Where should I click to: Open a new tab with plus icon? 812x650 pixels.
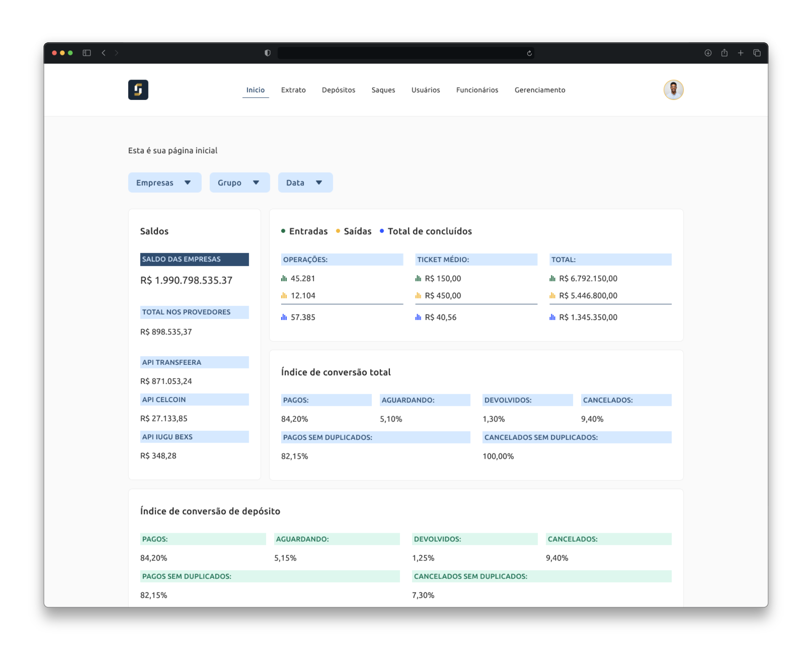pos(741,53)
